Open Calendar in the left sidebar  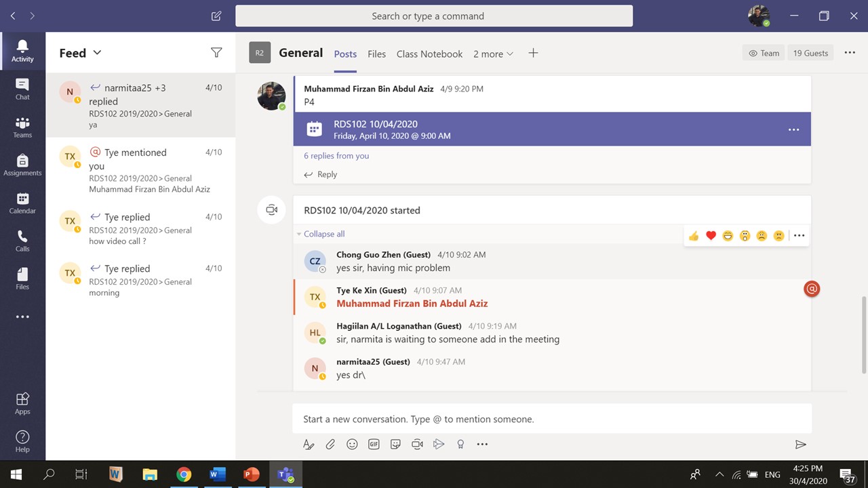point(22,203)
